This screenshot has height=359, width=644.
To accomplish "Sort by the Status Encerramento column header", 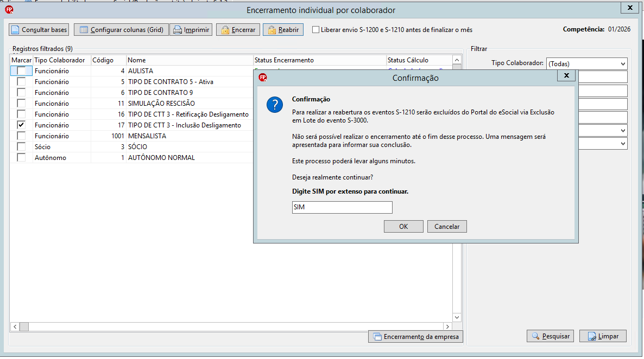I will (319, 60).
